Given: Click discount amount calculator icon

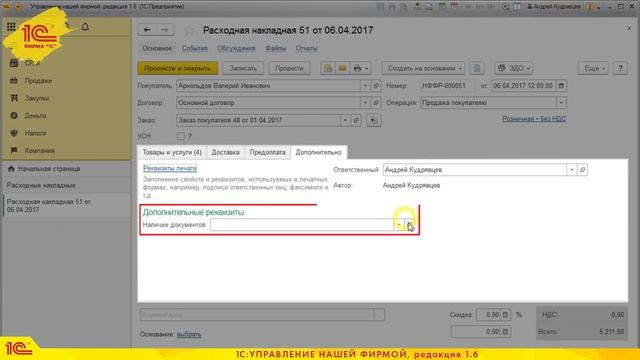Looking at the screenshot, I should tap(505, 332).
